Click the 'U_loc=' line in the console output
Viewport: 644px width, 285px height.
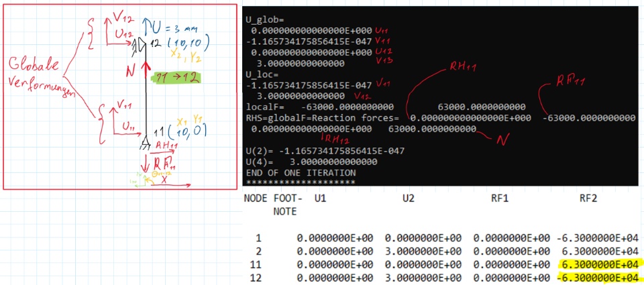(x=262, y=74)
